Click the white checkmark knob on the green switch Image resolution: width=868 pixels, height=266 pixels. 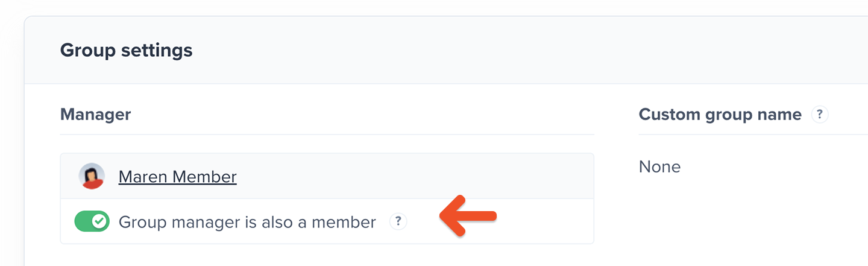(x=100, y=222)
